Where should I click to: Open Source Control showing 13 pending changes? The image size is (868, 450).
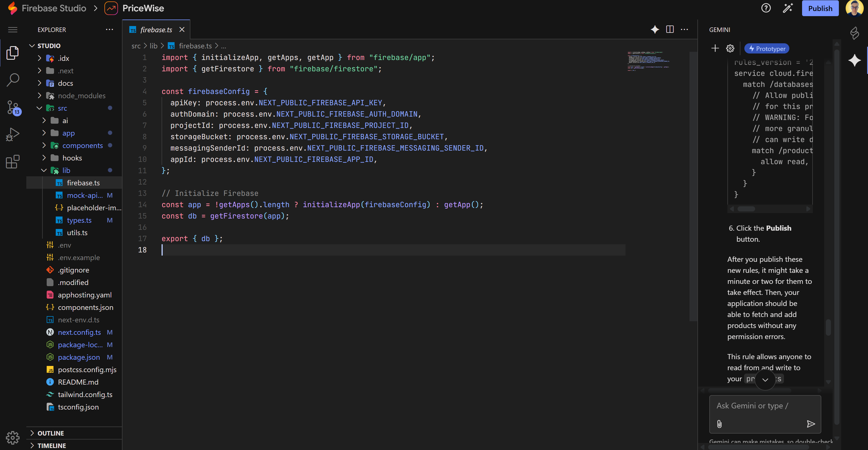point(12,107)
